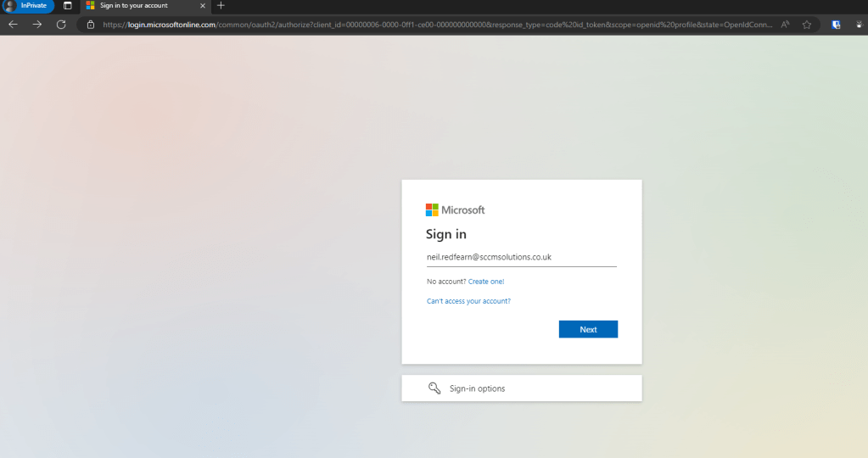Click the InPrivate profile badge

coord(28,6)
